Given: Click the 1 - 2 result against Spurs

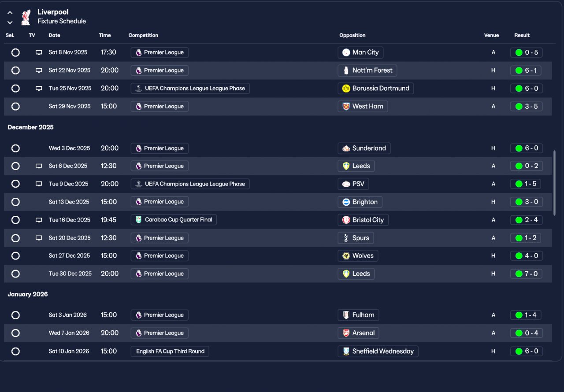Looking at the screenshot, I should point(527,238).
